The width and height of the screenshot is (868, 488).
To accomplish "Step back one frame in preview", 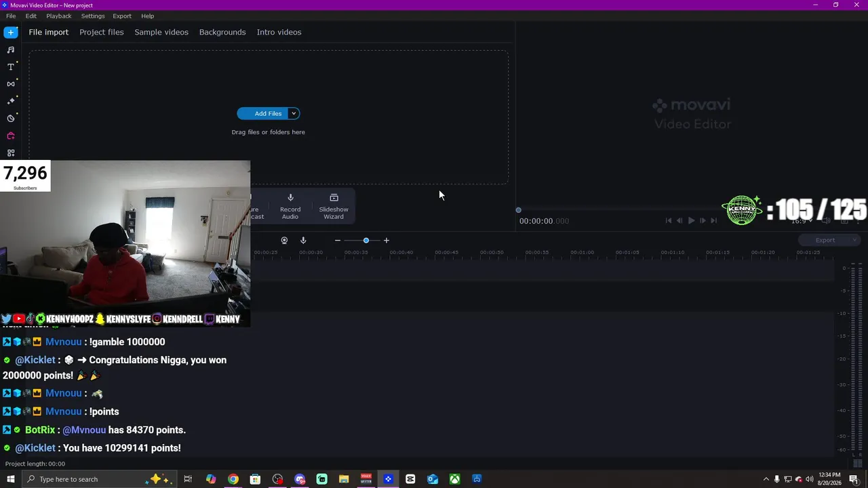I will (x=679, y=220).
